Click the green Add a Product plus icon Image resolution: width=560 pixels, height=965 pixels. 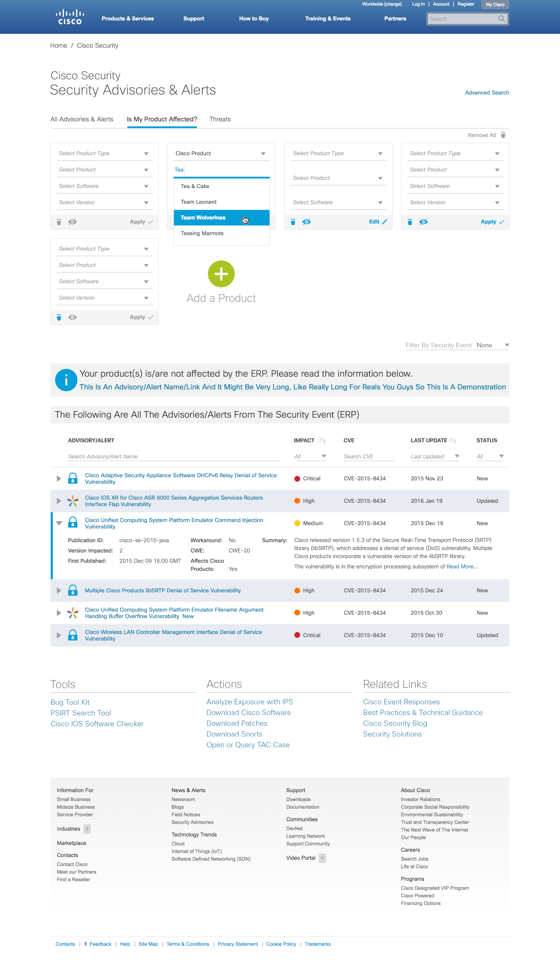(x=221, y=274)
